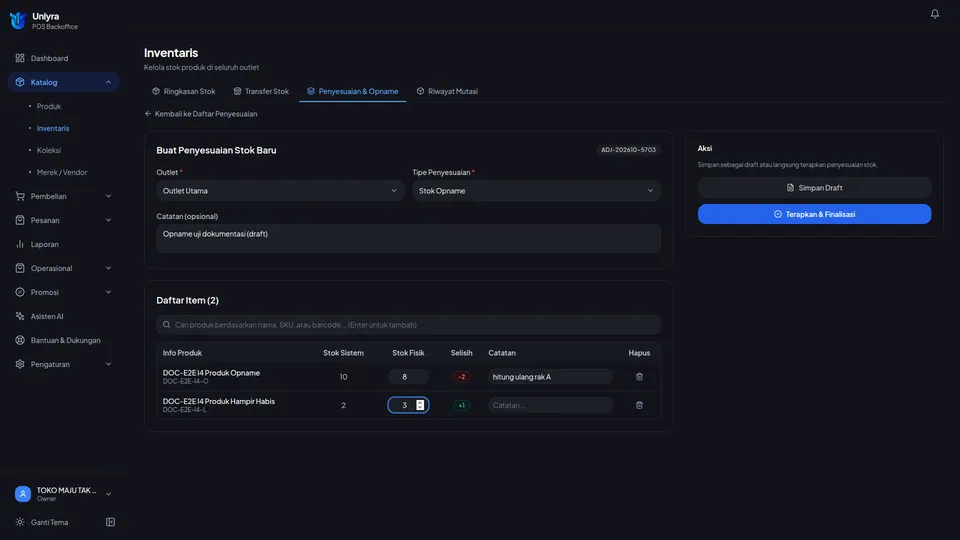This screenshot has height=540, width=960.
Task: Expand the Operasional menu chevron
Action: pos(108,268)
